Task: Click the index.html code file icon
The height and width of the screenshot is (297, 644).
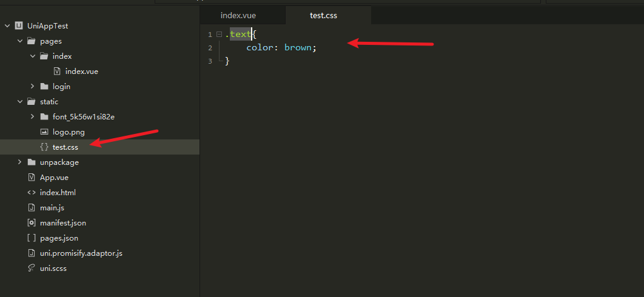Action: [31, 192]
